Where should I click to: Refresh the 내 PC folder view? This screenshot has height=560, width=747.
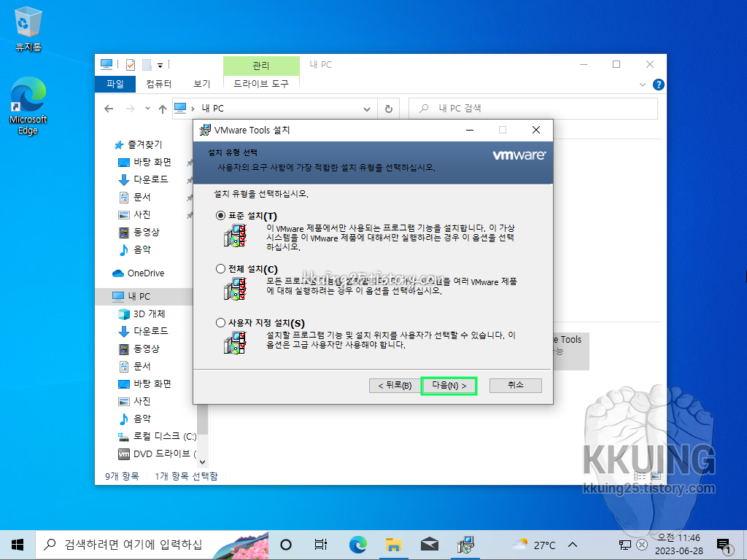pyautogui.click(x=389, y=109)
